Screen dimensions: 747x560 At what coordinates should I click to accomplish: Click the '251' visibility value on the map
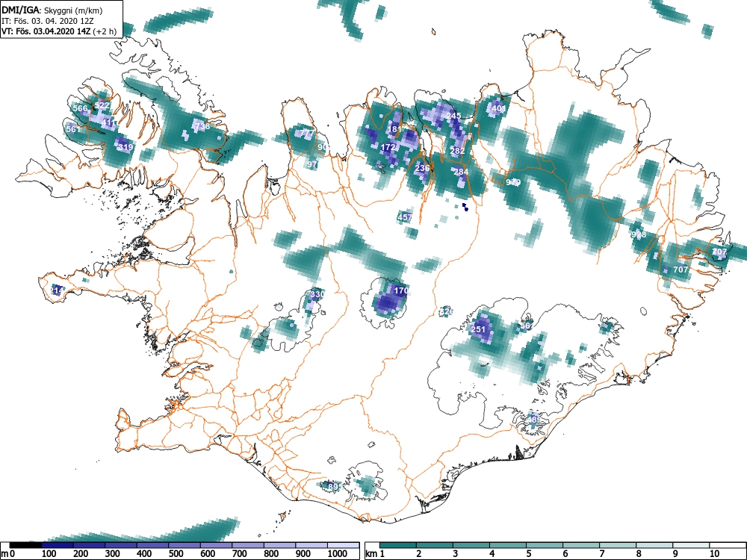(478, 329)
